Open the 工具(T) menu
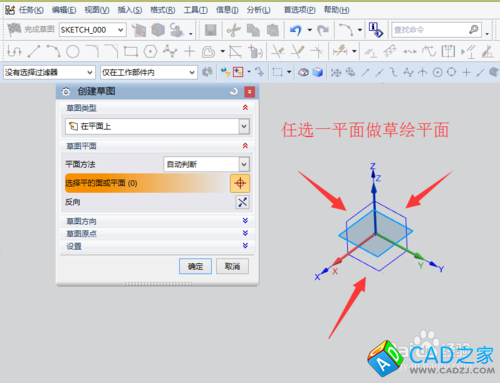Screen dimensions: 500x383 click(x=196, y=10)
